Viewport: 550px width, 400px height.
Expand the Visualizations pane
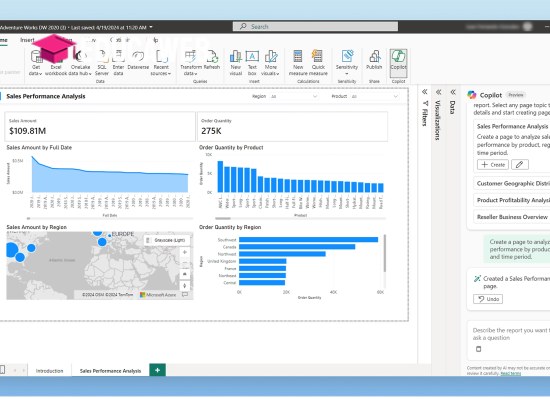tap(438, 92)
